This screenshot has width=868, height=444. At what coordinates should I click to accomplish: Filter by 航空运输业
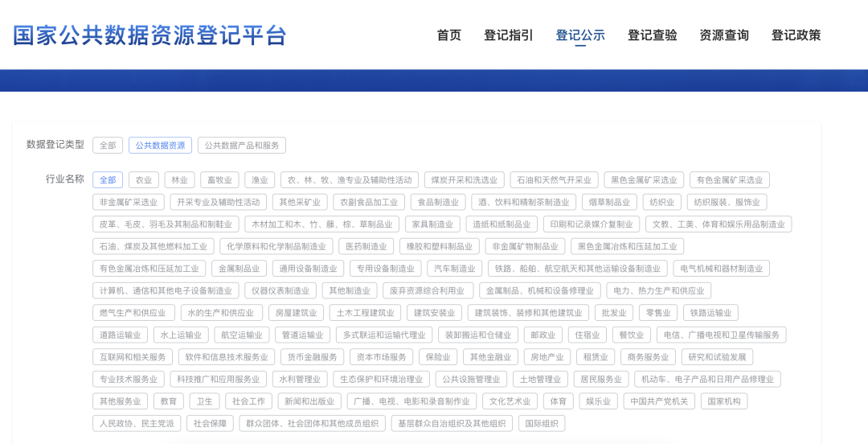pyautogui.click(x=242, y=335)
